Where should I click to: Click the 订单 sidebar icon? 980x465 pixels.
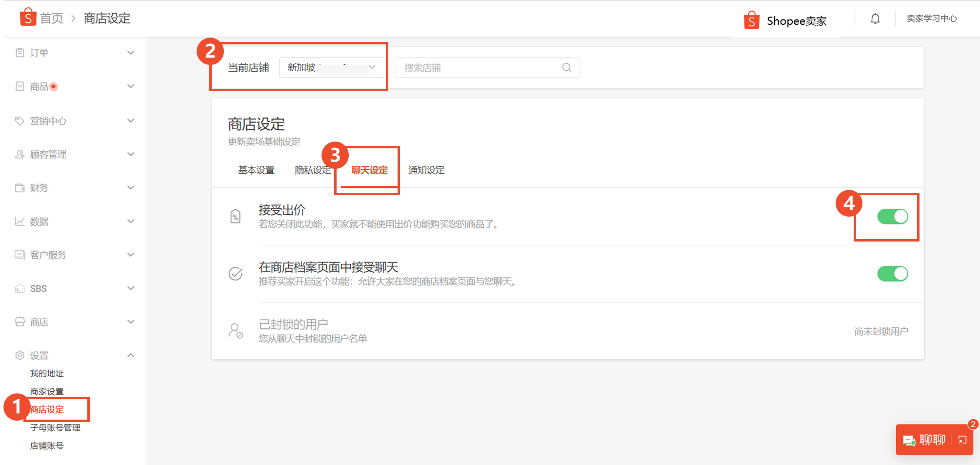click(x=20, y=53)
